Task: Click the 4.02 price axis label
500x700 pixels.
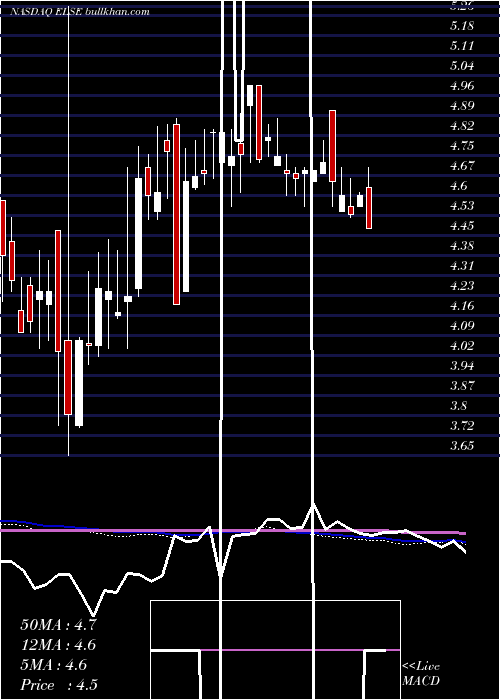Action: pos(462,346)
